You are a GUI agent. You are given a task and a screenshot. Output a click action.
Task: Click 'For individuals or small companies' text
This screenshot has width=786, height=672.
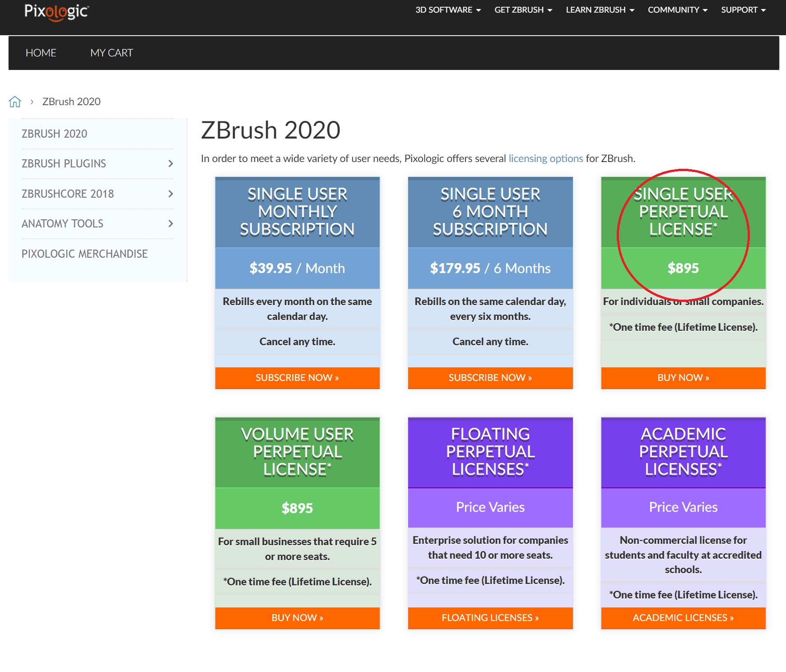684,301
